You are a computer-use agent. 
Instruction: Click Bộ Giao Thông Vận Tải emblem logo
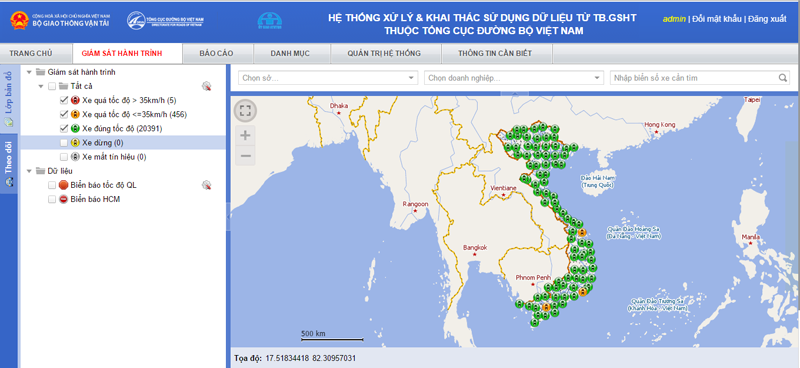[x=20, y=20]
